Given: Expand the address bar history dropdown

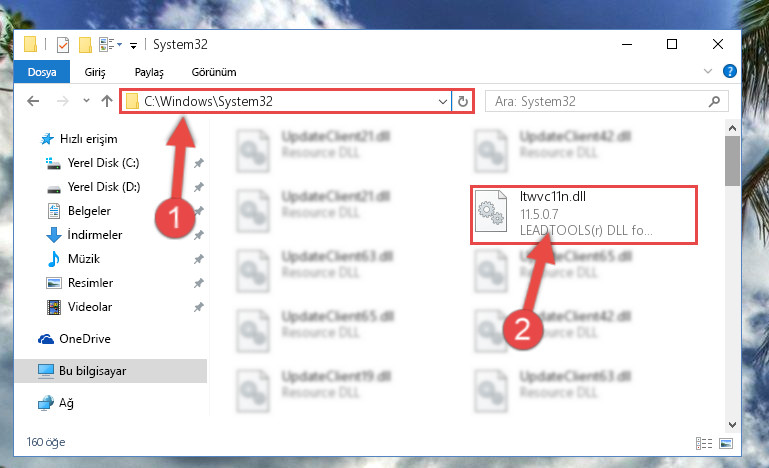Looking at the screenshot, I should 442,102.
